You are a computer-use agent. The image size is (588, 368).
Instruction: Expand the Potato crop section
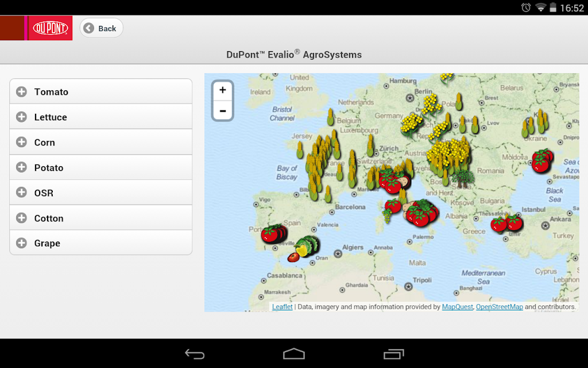click(100, 167)
